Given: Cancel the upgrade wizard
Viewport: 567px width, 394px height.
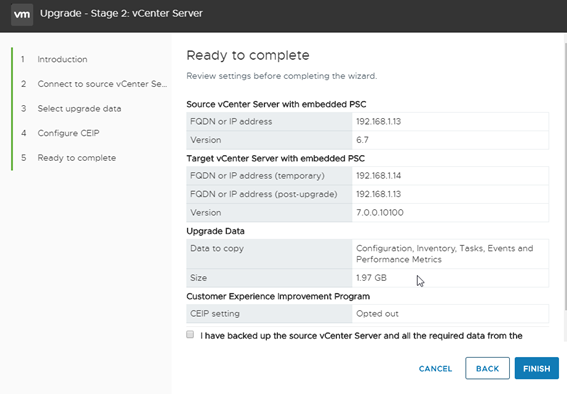Looking at the screenshot, I should pos(435,369).
